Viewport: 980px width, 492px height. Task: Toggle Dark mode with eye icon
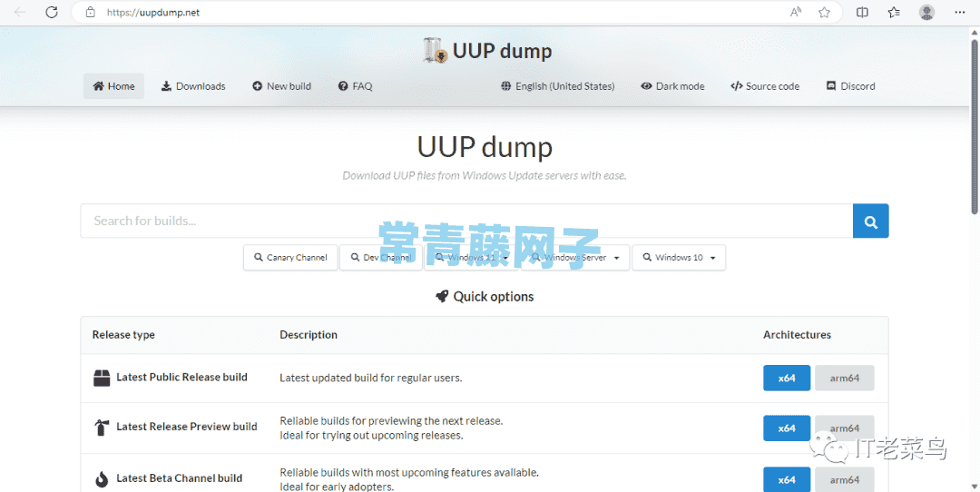(x=672, y=86)
